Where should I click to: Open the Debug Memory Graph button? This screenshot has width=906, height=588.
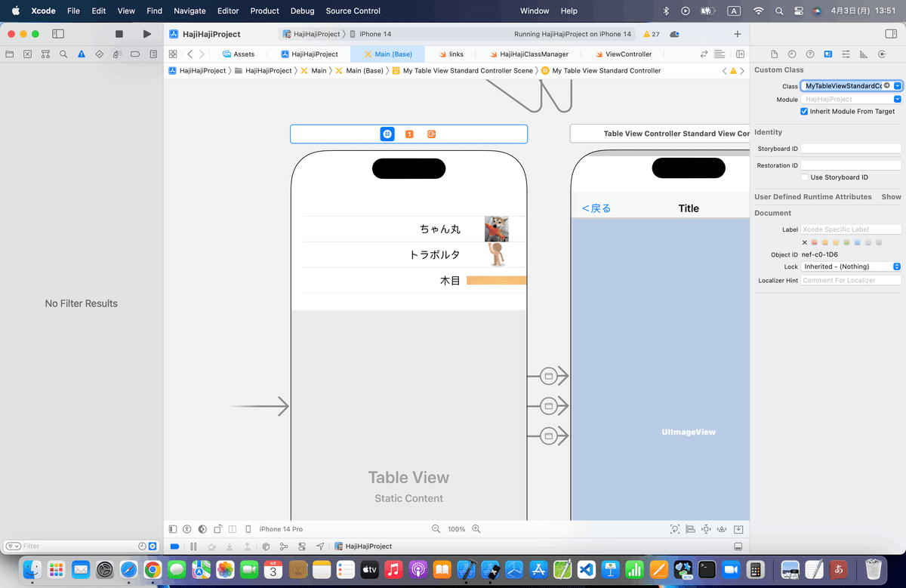point(284,546)
